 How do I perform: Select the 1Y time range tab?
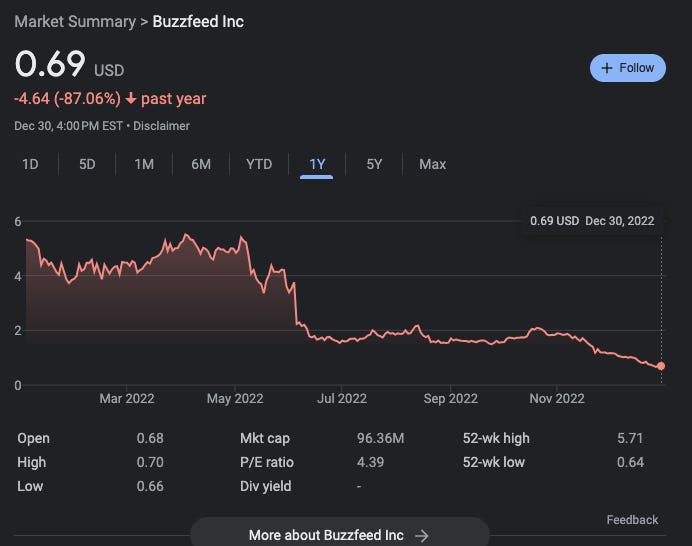[317, 165]
